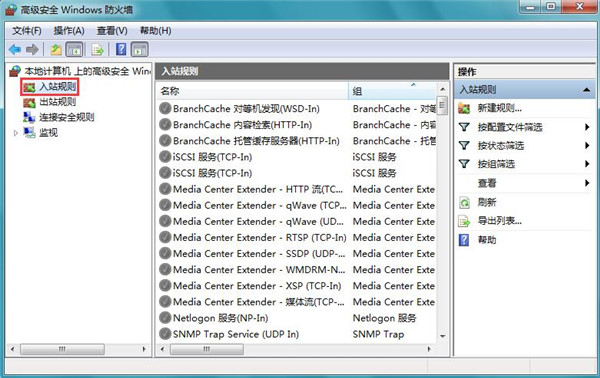Click 按组筛选 action
Image resolution: width=600 pixels, height=378 pixels.
[496, 165]
